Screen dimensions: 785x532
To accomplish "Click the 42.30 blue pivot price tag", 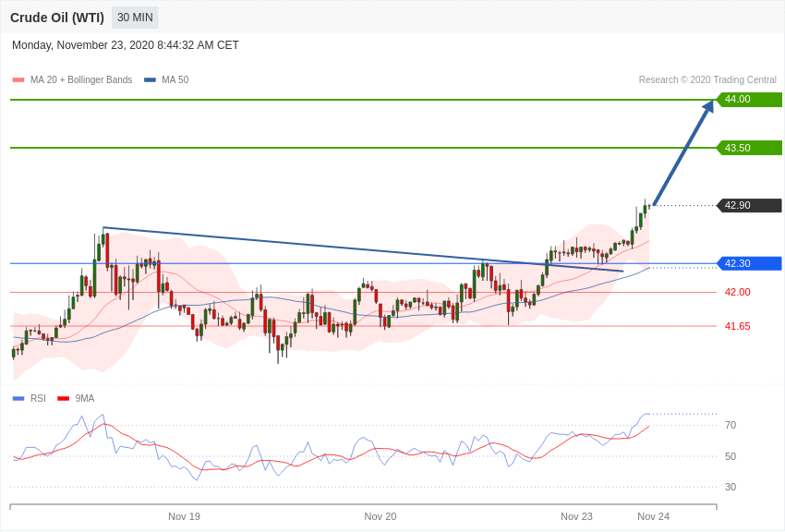I will tap(749, 263).
